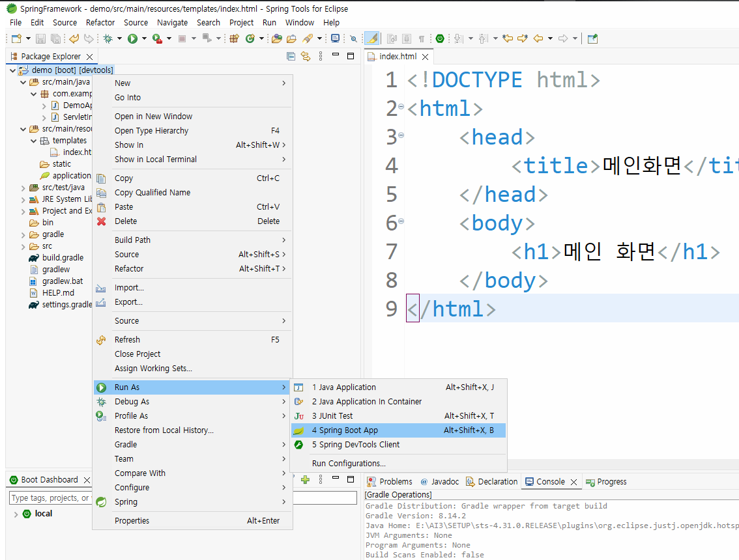This screenshot has width=739, height=560.
Task: Click the Previous Annotation toolbar icon
Action: pyautogui.click(x=484, y=38)
